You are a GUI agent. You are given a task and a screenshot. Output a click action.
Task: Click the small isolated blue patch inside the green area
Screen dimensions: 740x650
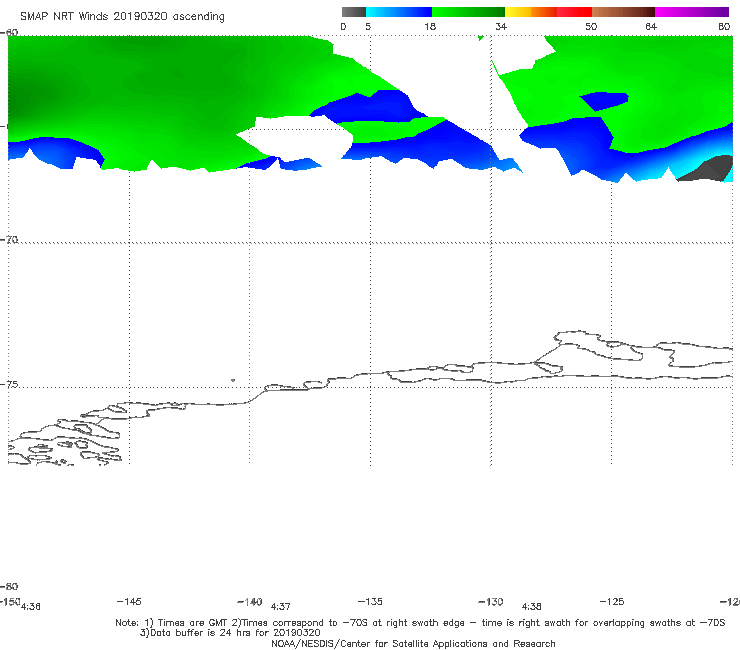coord(605,101)
